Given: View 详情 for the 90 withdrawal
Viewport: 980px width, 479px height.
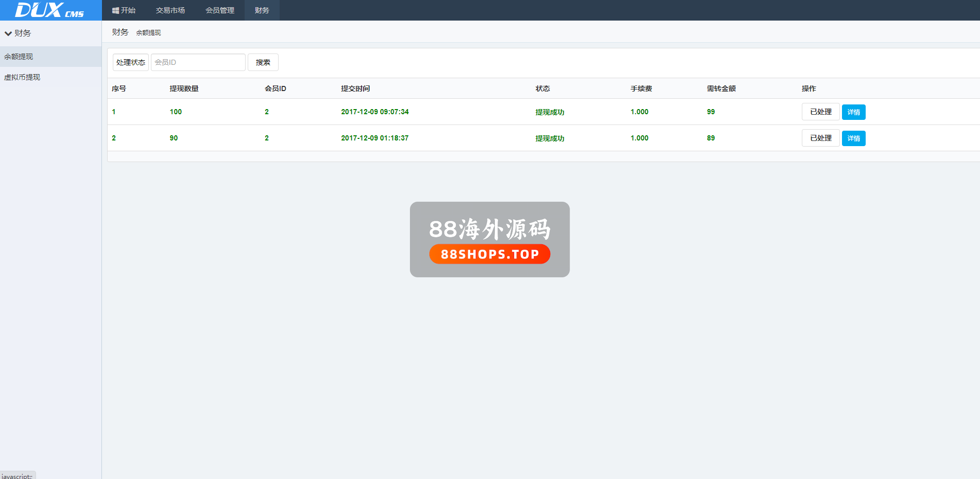Looking at the screenshot, I should click(853, 138).
